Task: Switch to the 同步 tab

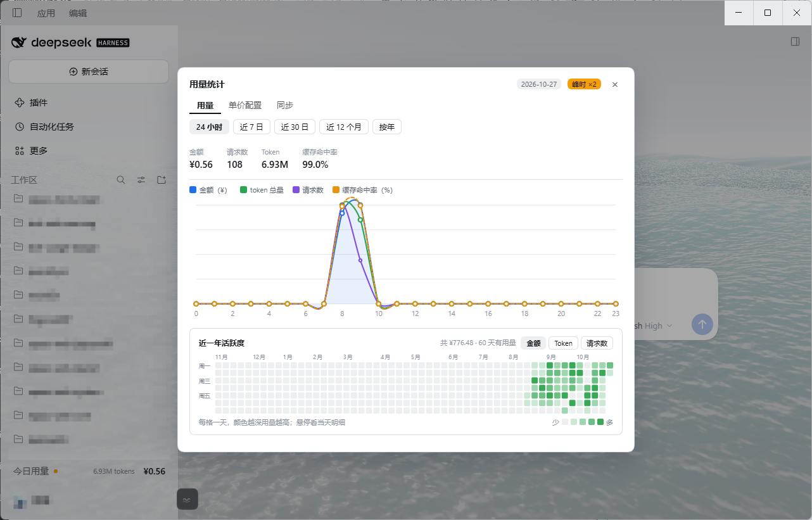Action: click(x=285, y=106)
